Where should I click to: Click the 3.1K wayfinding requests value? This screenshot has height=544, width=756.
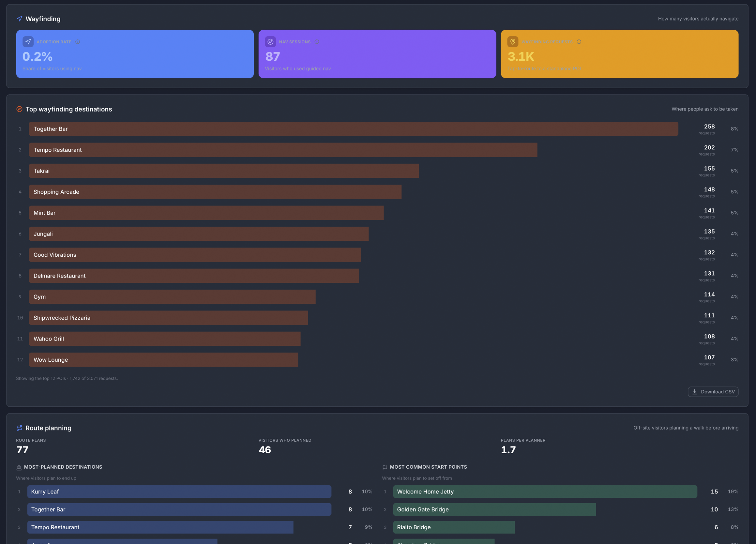tap(521, 56)
